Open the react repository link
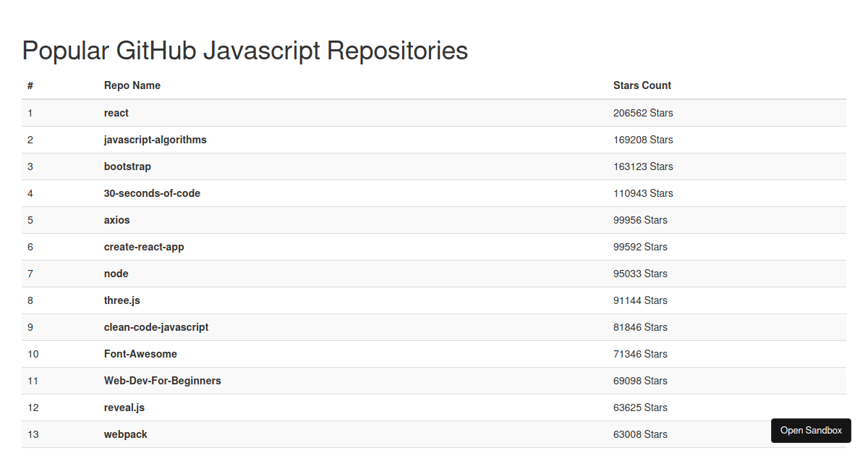Viewport: 868px width, 456px height. pos(116,113)
